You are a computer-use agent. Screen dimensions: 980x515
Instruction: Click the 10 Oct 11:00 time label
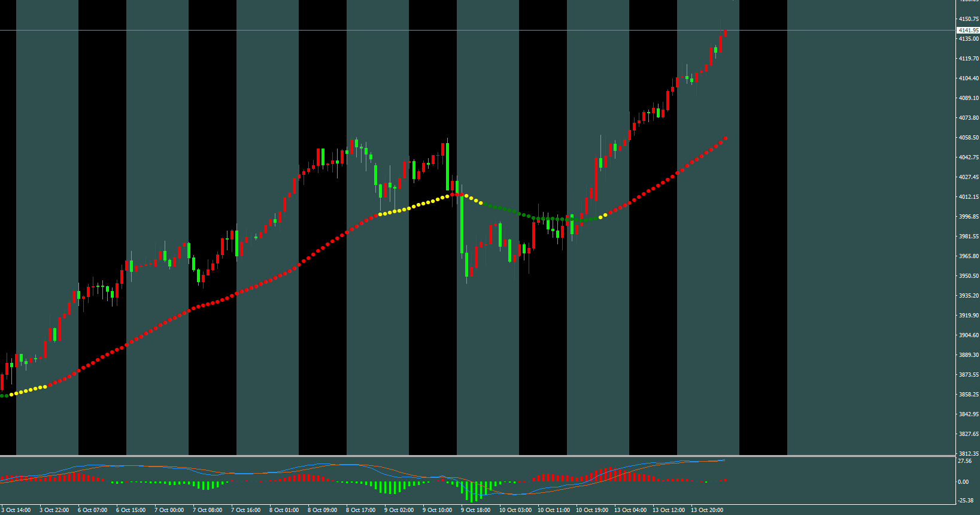[x=554, y=510]
